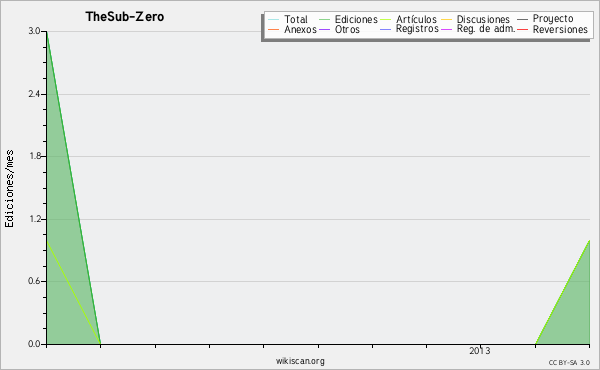
Task: Click the 0.0 y-axis value
Action: [34, 344]
